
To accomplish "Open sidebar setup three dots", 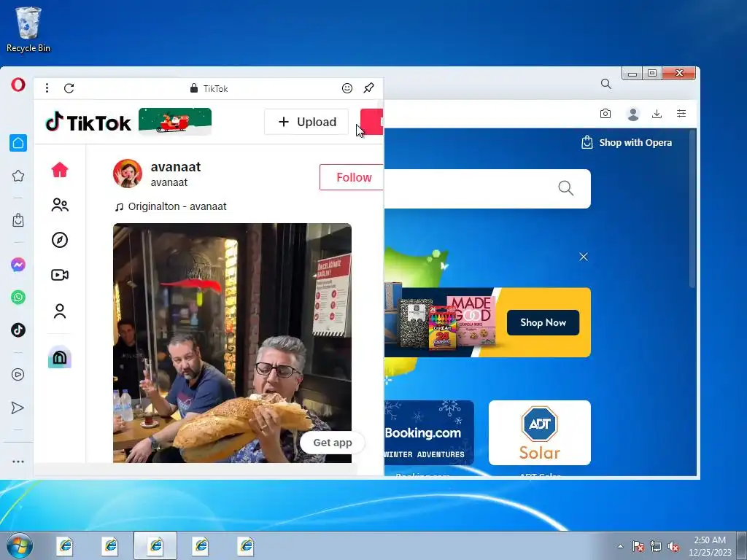I will point(18,462).
